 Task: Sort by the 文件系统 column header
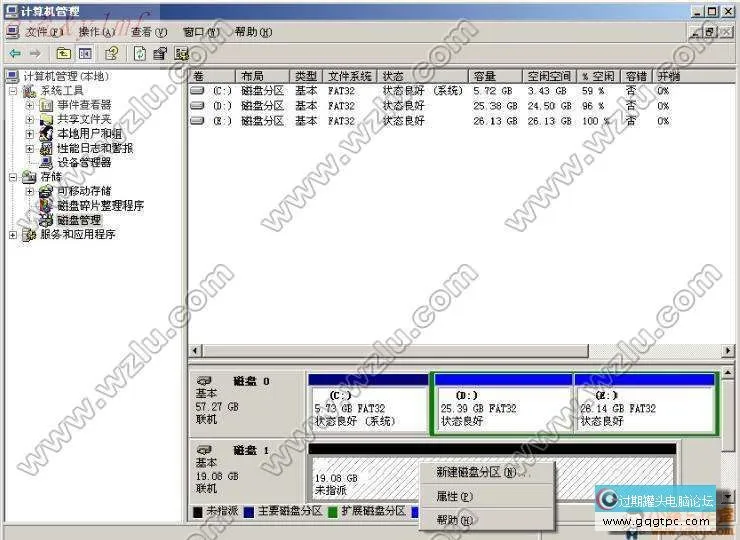tap(350, 76)
